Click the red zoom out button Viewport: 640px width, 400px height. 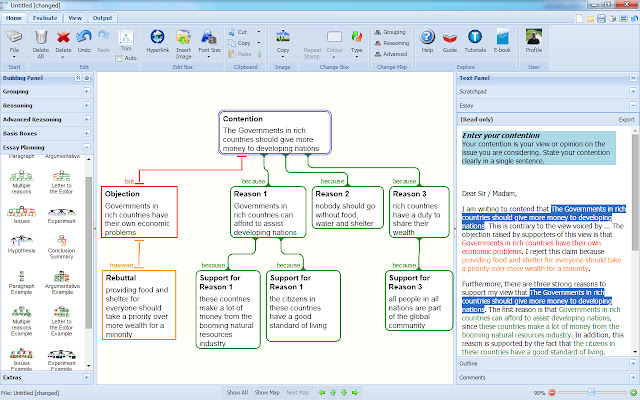552,393
